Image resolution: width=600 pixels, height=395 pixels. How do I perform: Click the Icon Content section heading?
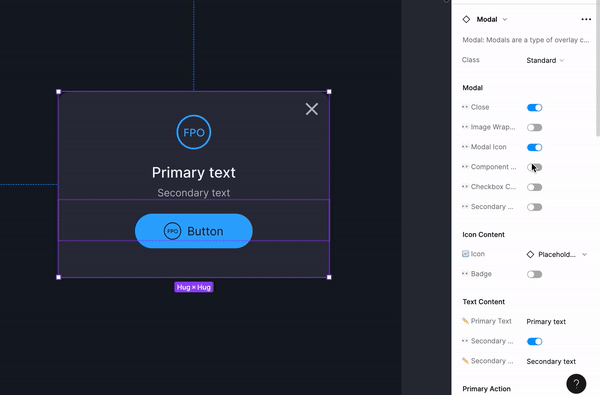pyautogui.click(x=483, y=235)
